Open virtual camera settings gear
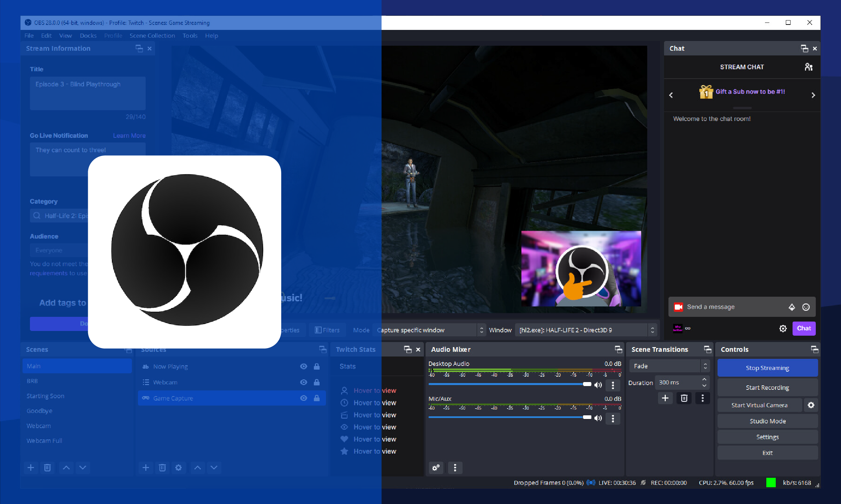Screen dimensions: 841x504 pos(811,405)
